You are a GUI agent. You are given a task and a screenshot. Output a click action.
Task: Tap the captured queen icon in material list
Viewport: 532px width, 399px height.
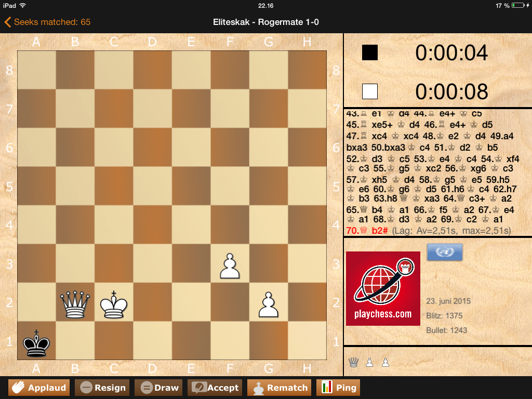coord(354,362)
